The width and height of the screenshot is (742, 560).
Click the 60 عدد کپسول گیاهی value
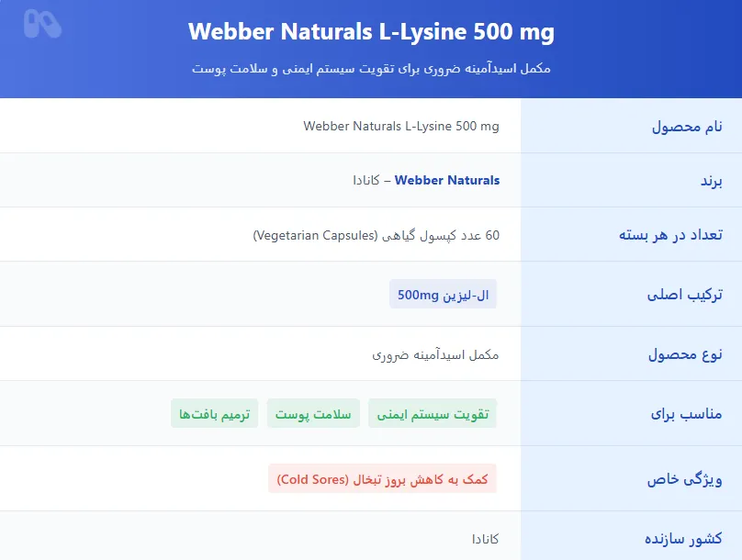coord(377,235)
